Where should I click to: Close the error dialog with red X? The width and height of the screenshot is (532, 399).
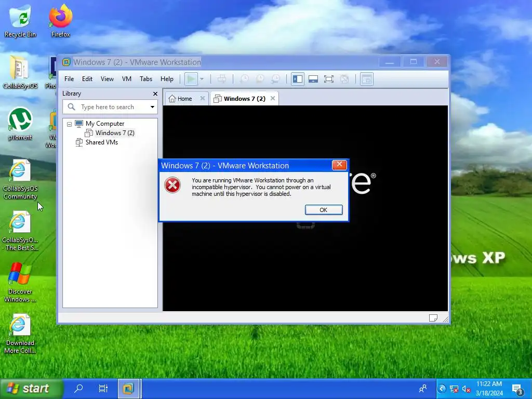339,165
